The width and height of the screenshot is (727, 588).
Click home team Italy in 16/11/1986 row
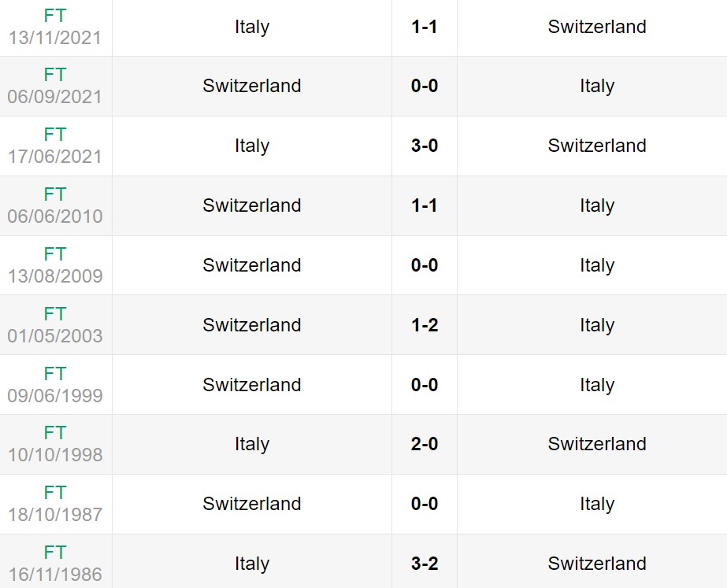252,564
